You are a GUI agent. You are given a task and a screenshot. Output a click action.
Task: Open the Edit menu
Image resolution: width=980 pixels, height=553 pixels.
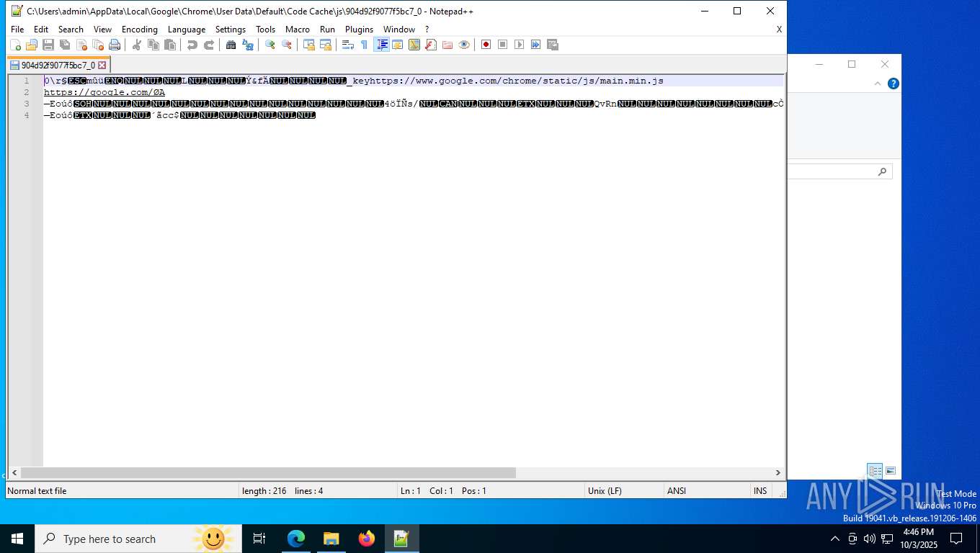point(41,30)
